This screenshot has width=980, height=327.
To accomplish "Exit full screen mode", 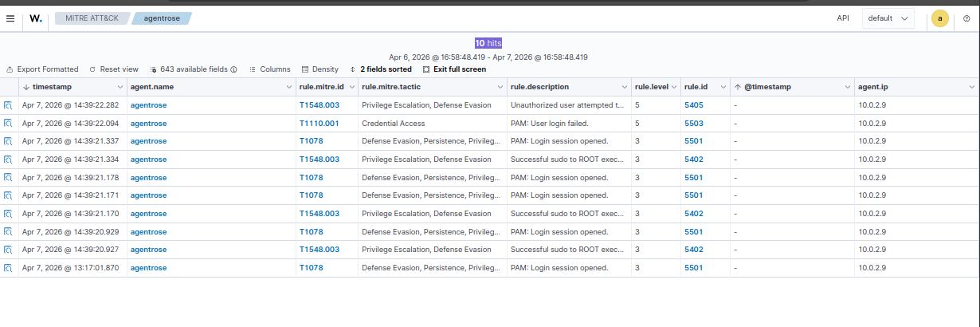I will pyautogui.click(x=454, y=69).
